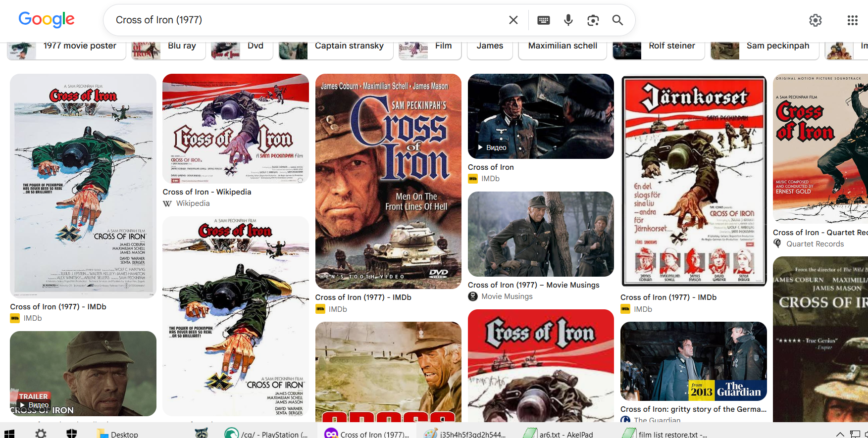
Task: Open Cross of Iron (1977) – Movie Musings link
Action: point(533,285)
